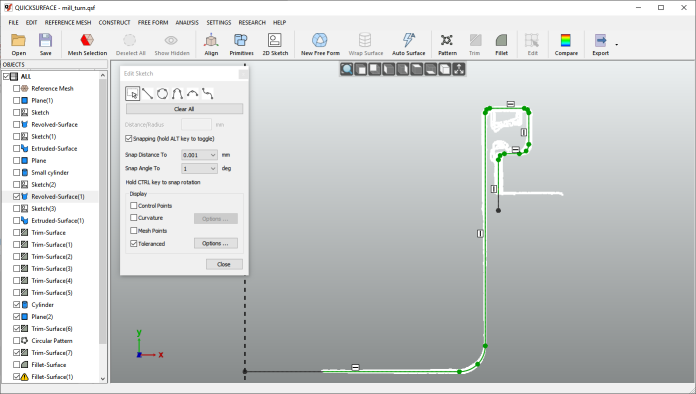Screen dimensions: 696x394
Task: Open the CONSTRUCT menu
Action: (115, 22)
